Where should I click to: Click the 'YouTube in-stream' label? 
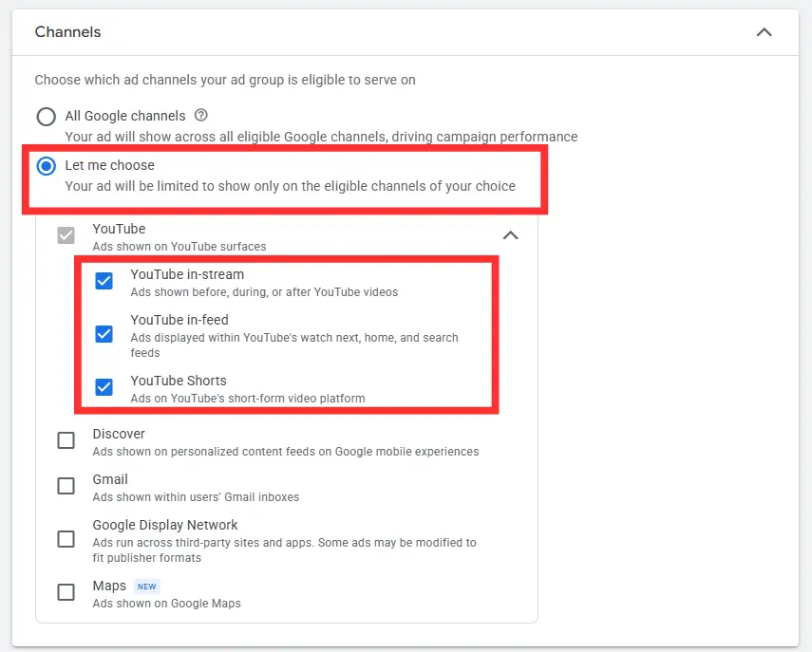click(187, 274)
